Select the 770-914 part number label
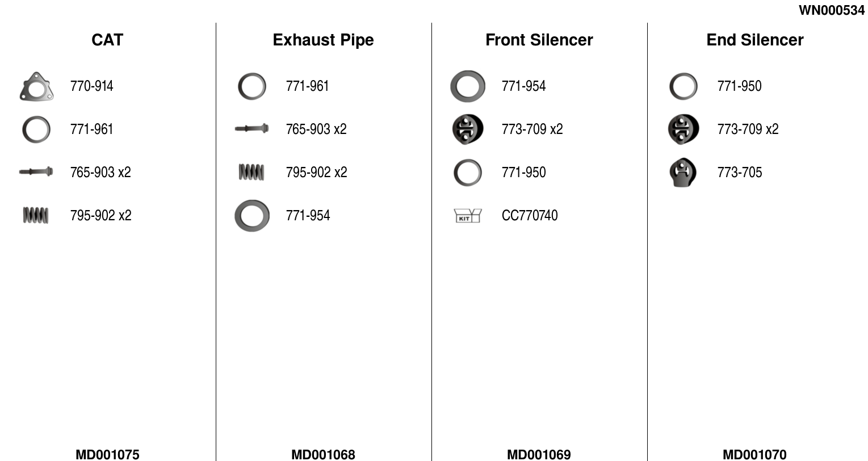Screen dimensions: 868x461 tap(92, 86)
